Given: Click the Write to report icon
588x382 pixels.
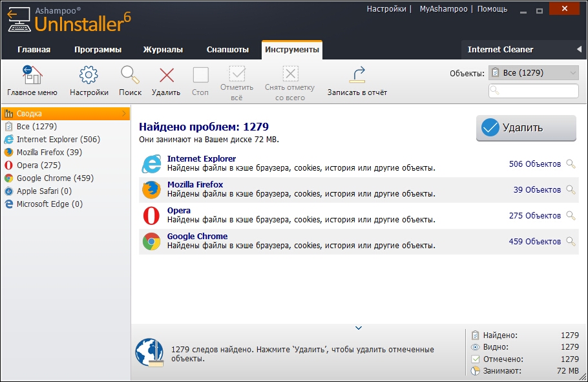Looking at the screenshot, I should pos(357,75).
